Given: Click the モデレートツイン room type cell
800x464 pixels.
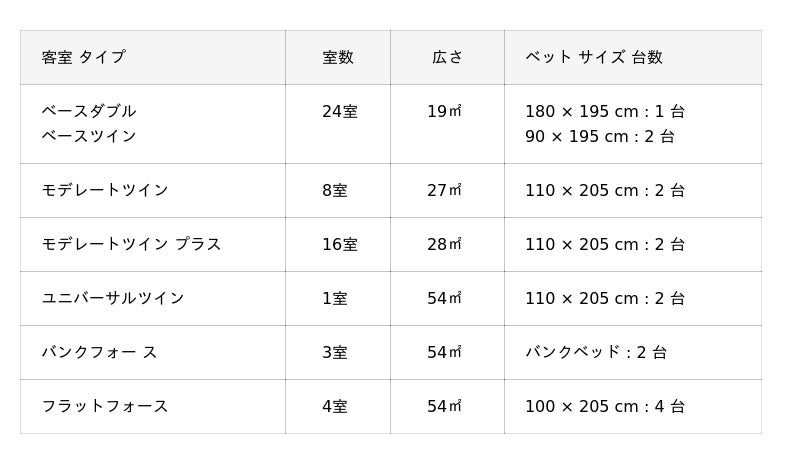Looking at the screenshot, I should point(105,190).
